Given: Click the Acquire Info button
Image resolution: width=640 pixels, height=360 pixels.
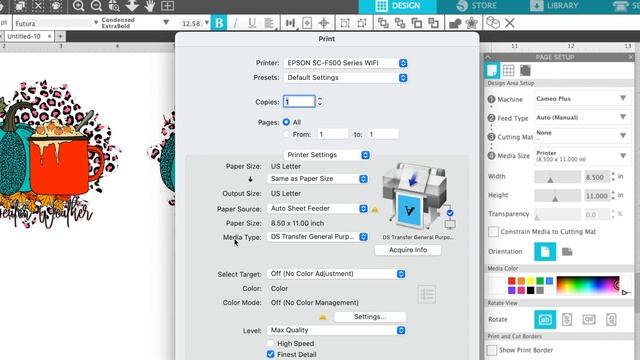Looking at the screenshot, I should 408,250.
